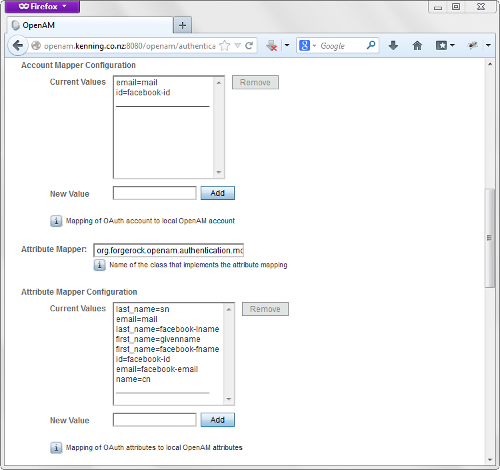Select first_name=facebook-fname entry
500x470 pixels.
tap(167, 349)
